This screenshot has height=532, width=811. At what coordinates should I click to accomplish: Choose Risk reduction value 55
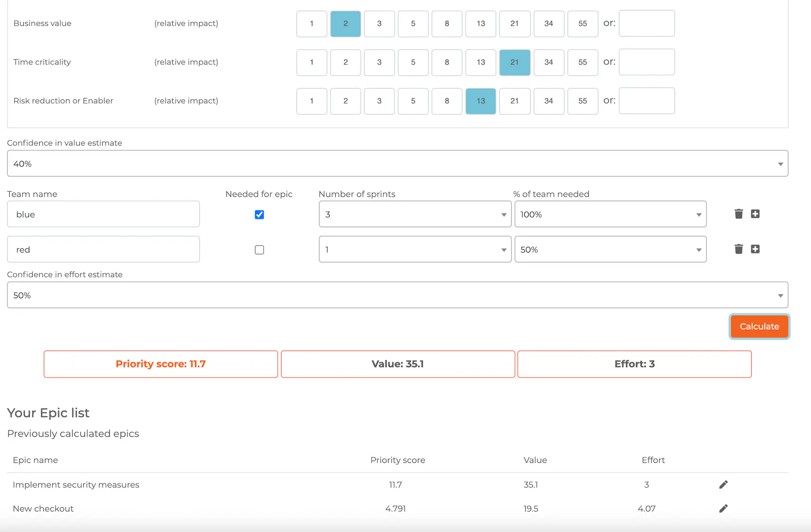(x=583, y=101)
